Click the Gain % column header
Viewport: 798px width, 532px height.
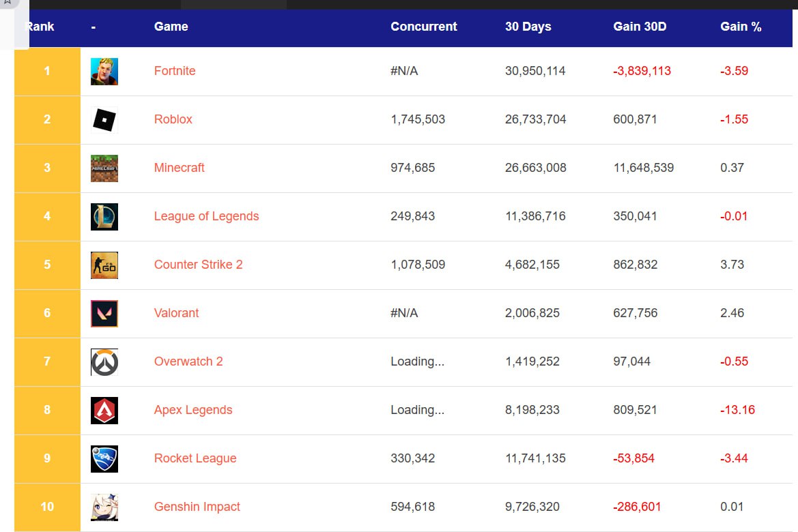[x=740, y=27]
